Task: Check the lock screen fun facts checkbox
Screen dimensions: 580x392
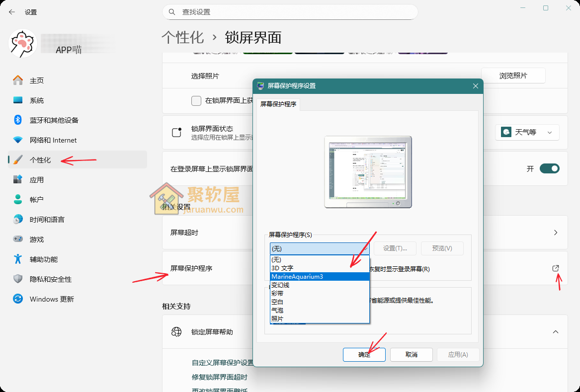Action: [196, 101]
